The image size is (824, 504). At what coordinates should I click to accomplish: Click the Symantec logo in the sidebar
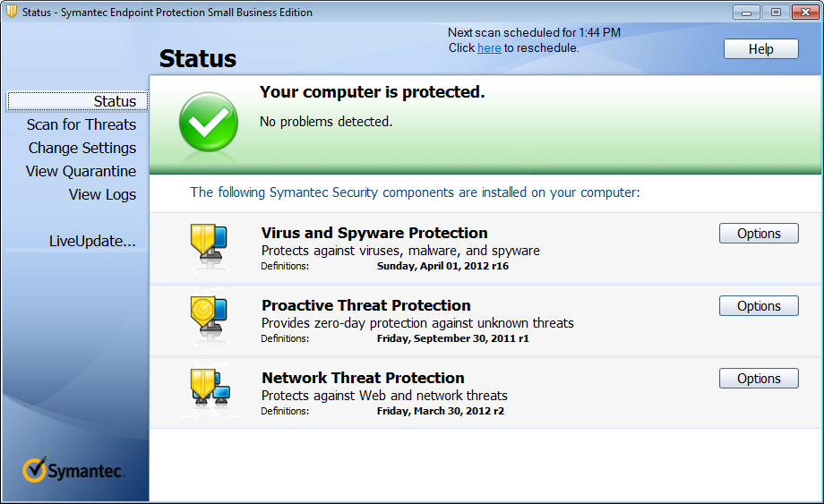pos(74,470)
